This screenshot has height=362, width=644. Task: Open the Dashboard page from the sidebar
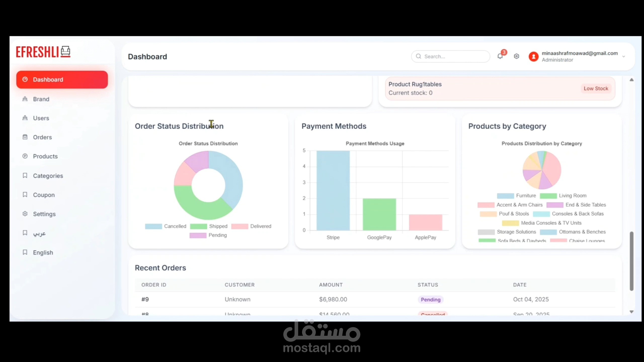pyautogui.click(x=48, y=79)
